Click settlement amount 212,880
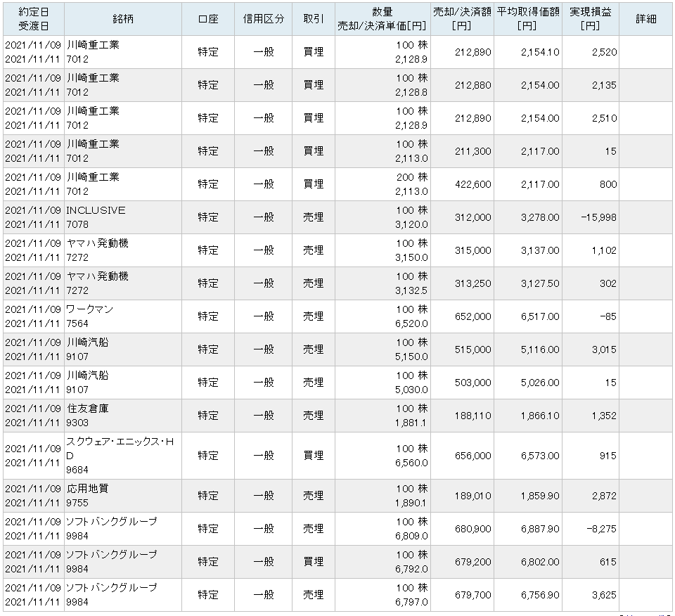675x616 pixels. point(472,85)
